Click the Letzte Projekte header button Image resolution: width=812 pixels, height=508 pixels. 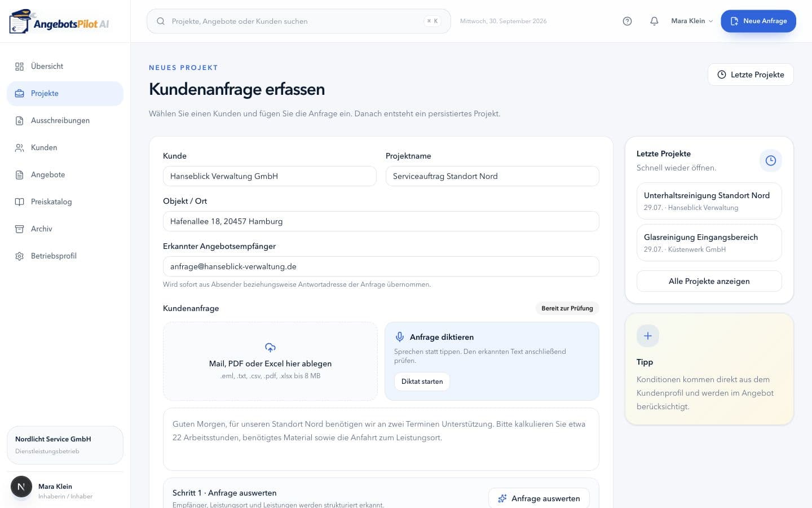point(751,75)
